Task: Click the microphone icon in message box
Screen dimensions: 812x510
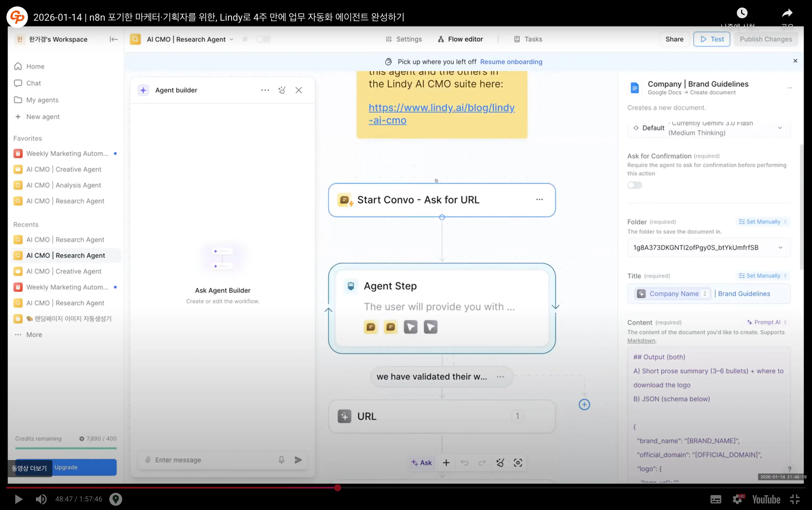Action: [281, 460]
